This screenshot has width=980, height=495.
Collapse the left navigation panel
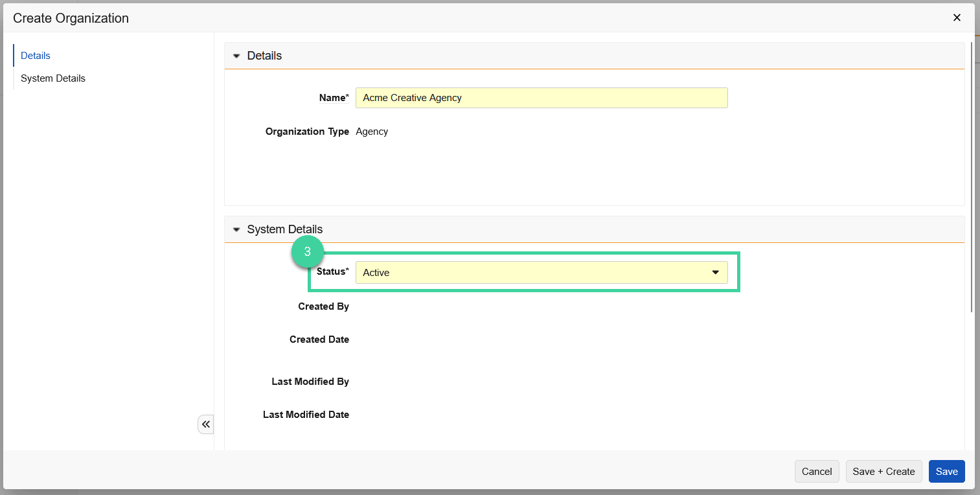click(205, 424)
